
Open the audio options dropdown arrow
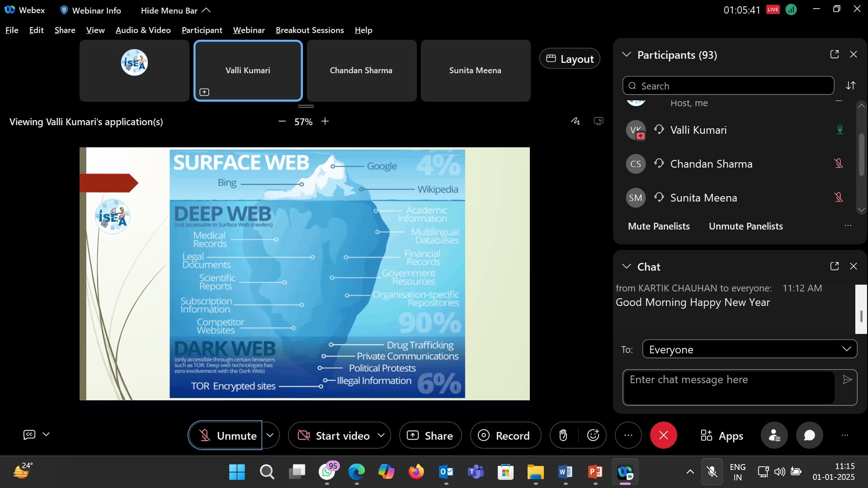(x=270, y=436)
